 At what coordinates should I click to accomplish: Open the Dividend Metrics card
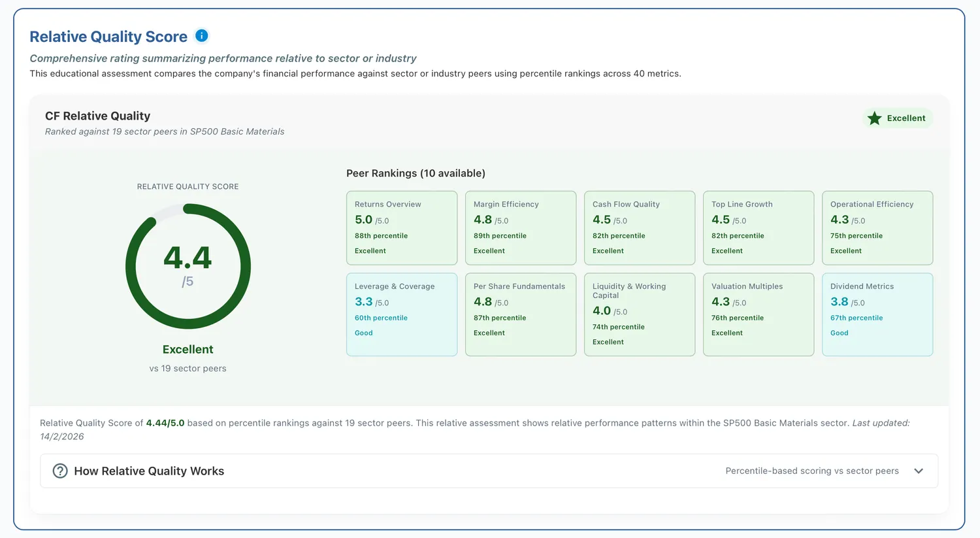tap(877, 314)
